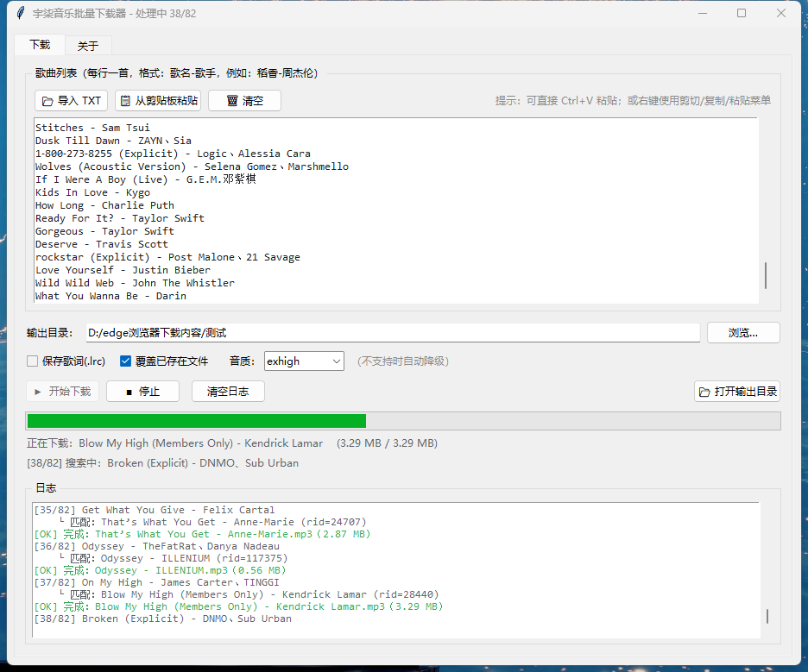Image resolution: width=808 pixels, height=672 pixels.
Task: Click the folder icon on open output directory
Action: tap(704, 392)
